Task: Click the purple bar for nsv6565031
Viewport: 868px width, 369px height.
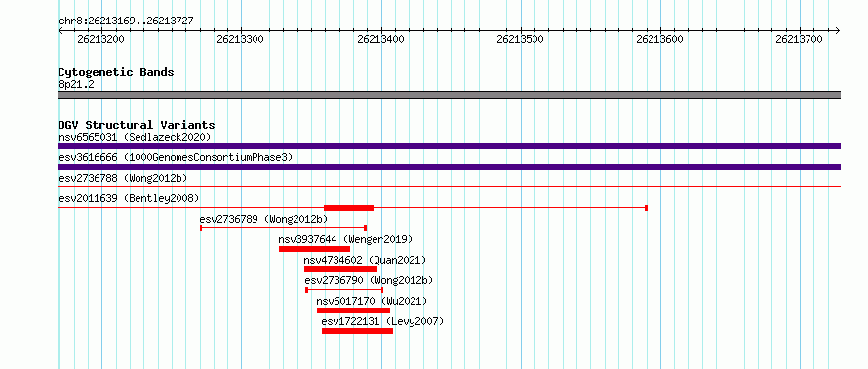Action: click(x=449, y=146)
